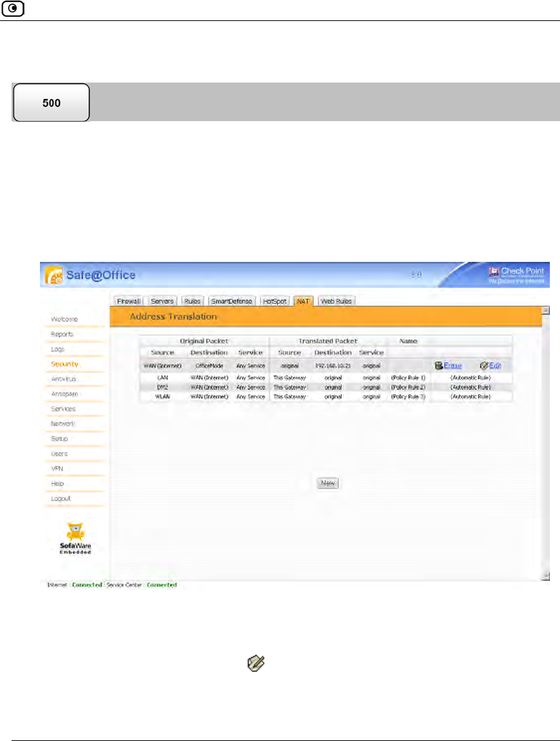
Task: Click the 192.168.10.21 translated destination
Action: coord(333,366)
